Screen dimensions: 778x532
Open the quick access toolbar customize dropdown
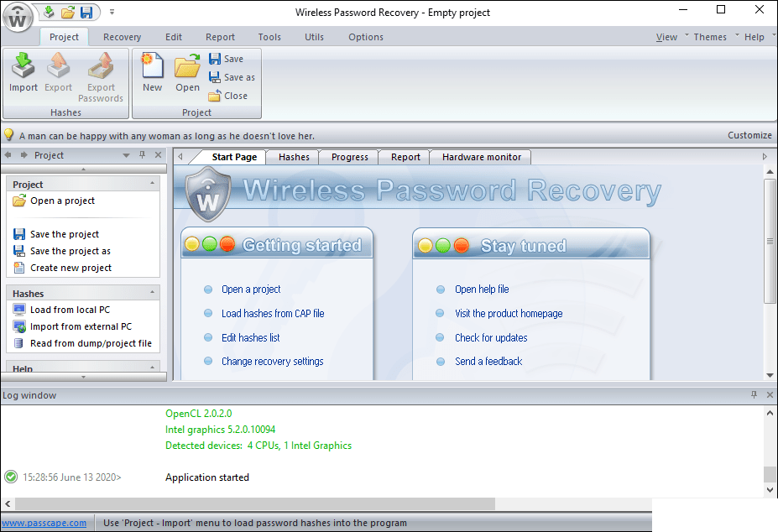click(x=112, y=12)
